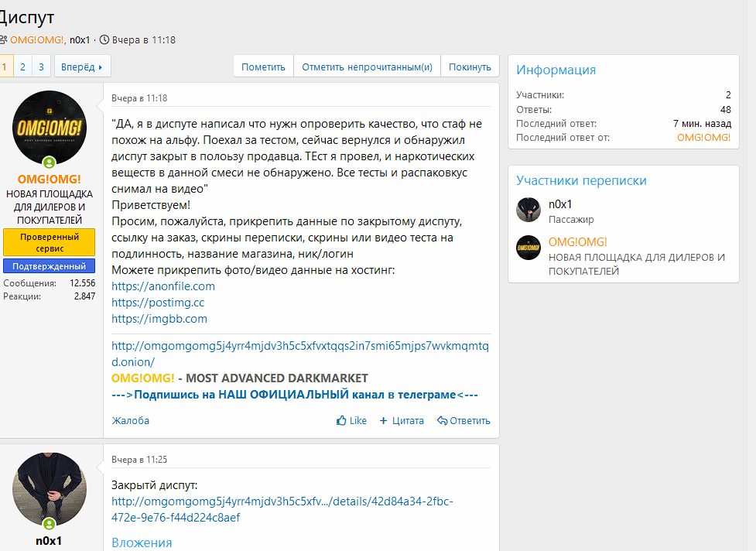756x551 pixels.
Task: Click the Жалоба report link
Action: [x=131, y=421]
